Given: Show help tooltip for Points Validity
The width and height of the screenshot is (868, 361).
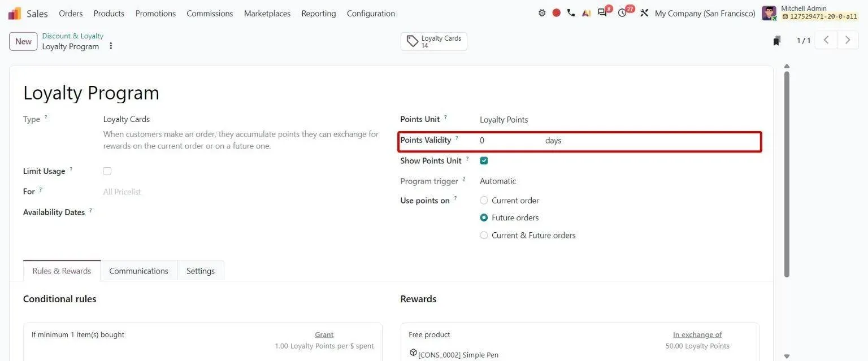Looking at the screenshot, I should pos(457,138).
